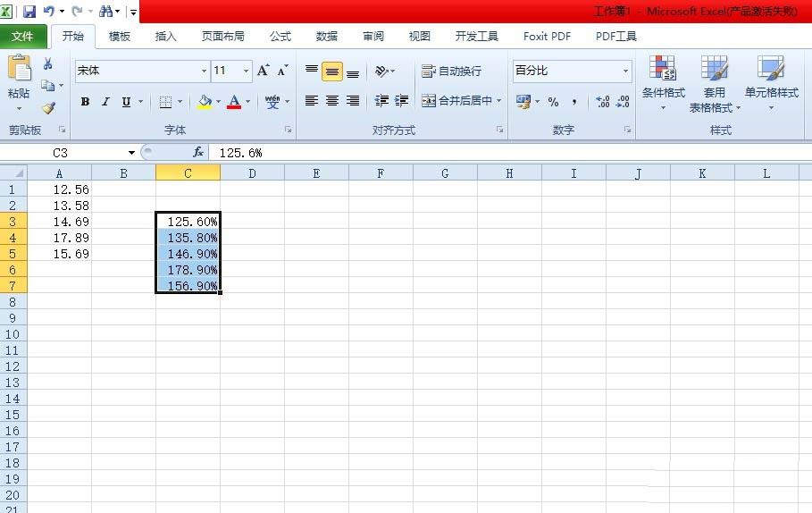
Task: Expand the 粘贴 paste options arrow
Action: [x=19, y=108]
